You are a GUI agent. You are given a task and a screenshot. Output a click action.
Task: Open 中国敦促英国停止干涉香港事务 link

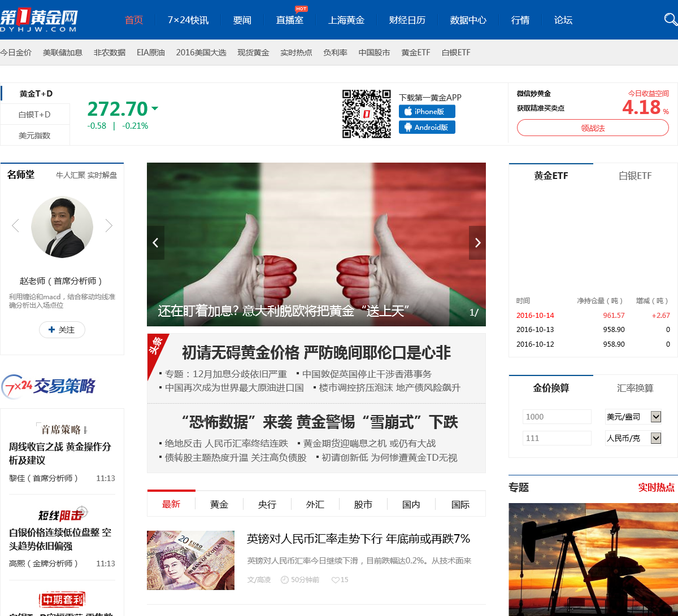[x=367, y=374]
